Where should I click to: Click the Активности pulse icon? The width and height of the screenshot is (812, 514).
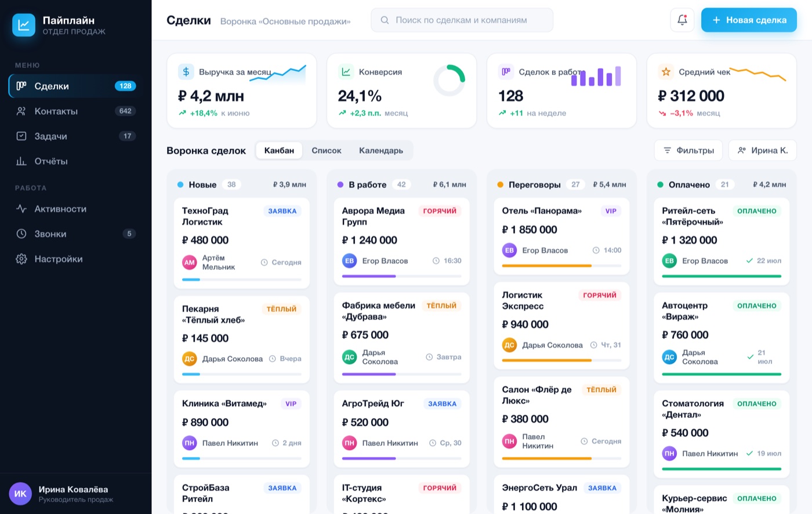[x=21, y=209]
